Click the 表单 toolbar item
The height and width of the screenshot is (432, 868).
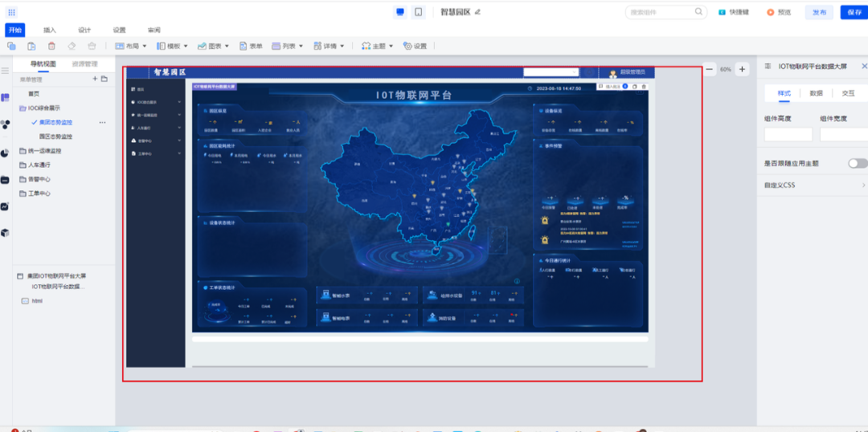click(x=251, y=46)
